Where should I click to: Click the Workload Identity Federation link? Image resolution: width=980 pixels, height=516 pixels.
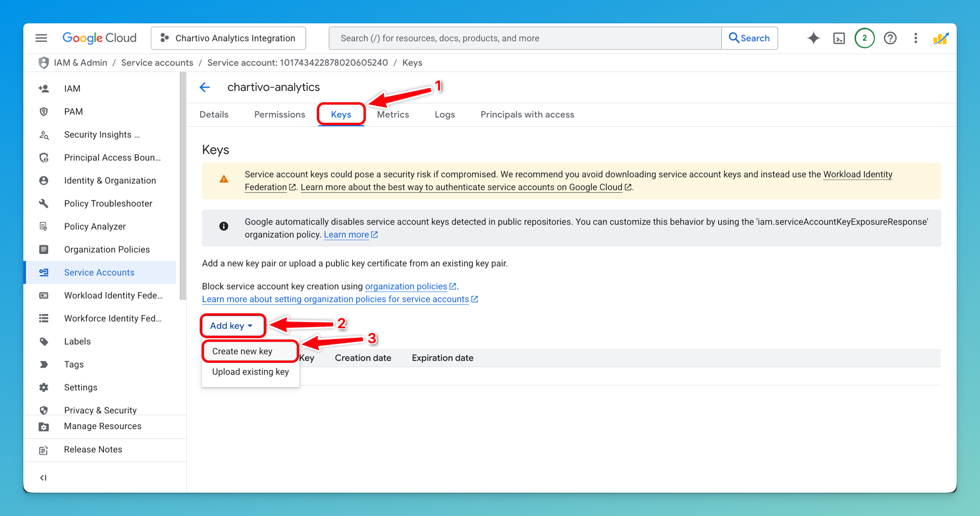tap(858, 174)
